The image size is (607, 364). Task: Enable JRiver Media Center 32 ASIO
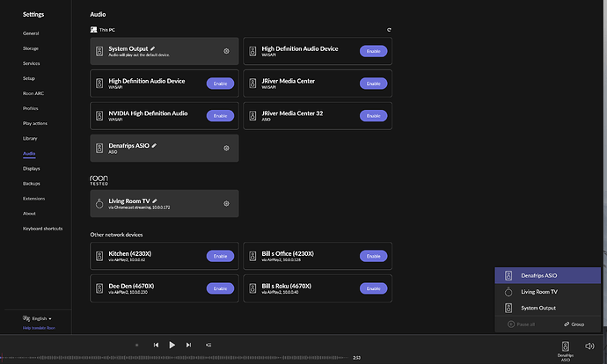click(373, 116)
